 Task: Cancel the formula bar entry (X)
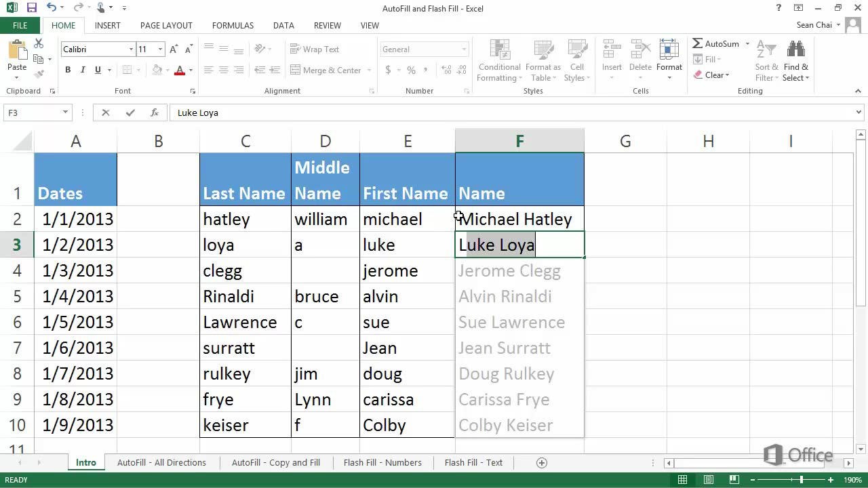coord(106,113)
